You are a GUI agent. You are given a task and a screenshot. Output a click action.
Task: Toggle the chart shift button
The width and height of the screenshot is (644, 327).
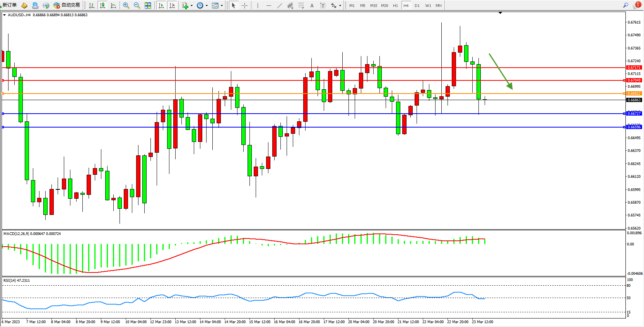172,5
